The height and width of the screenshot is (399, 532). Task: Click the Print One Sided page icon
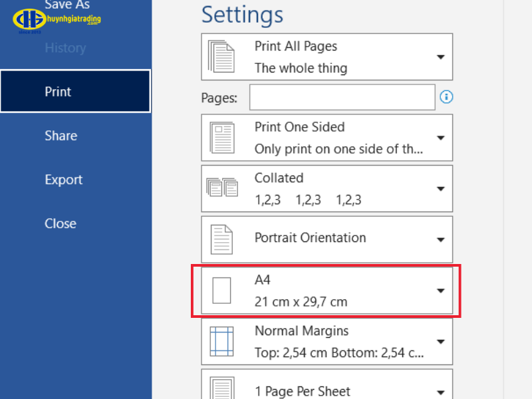(221, 138)
